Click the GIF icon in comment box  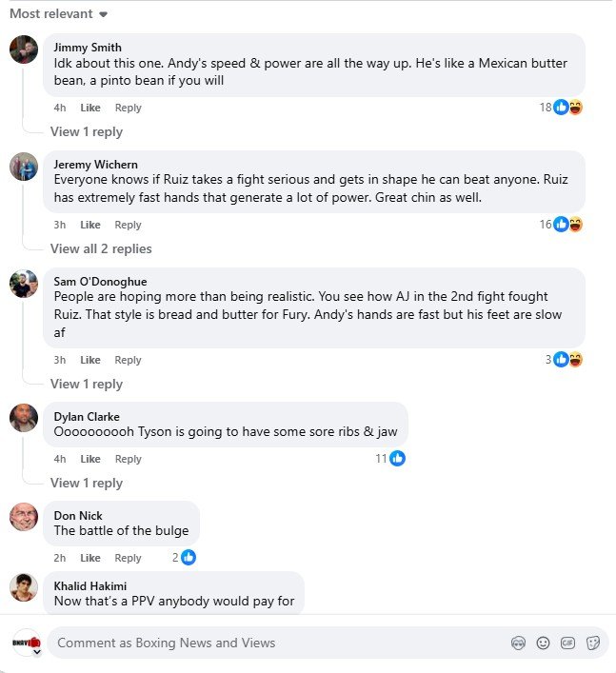(x=568, y=643)
